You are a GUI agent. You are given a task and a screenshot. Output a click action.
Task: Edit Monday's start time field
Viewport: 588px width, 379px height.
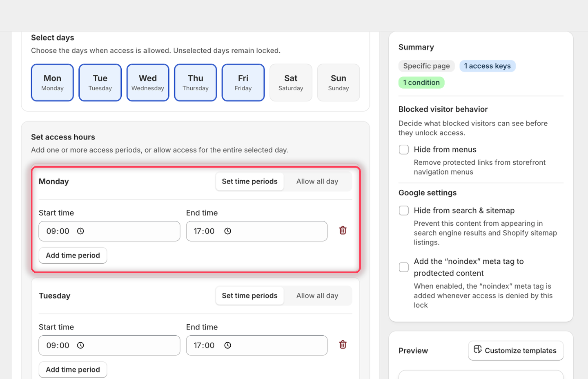click(109, 231)
